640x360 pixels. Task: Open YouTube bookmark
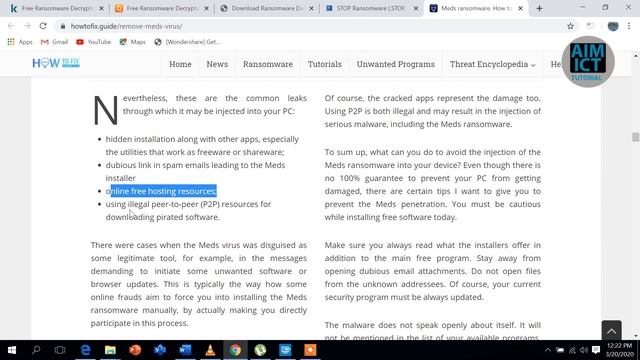(x=93, y=42)
